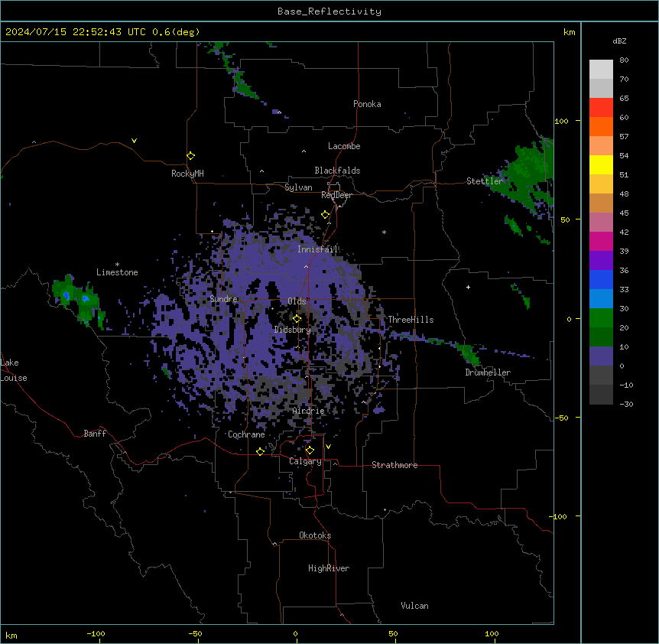Click the Strathmore label
This screenshot has width=659, height=644.
tap(394, 465)
